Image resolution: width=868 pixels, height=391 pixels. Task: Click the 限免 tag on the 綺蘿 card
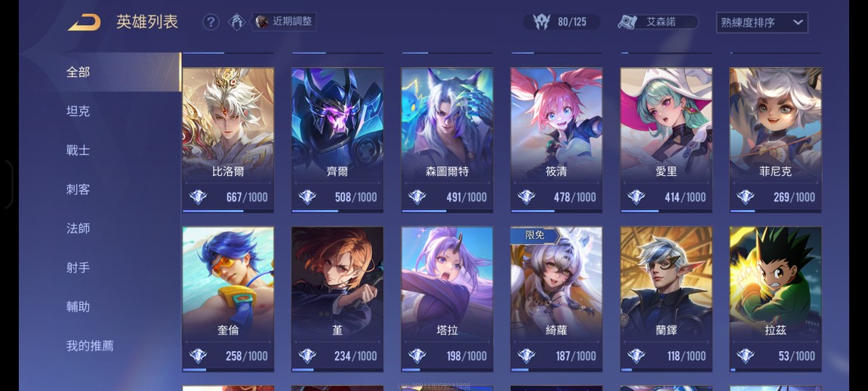tap(534, 236)
